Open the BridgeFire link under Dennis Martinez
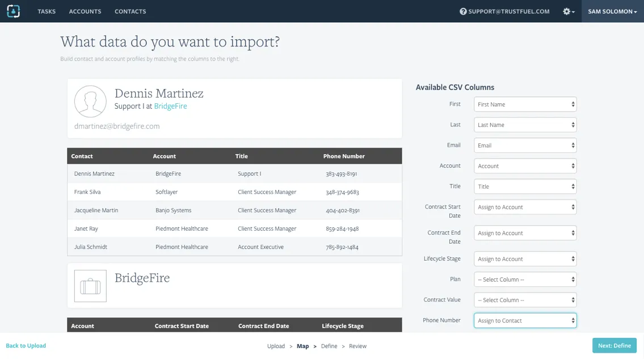644x360 pixels. (x=171, y=106)
